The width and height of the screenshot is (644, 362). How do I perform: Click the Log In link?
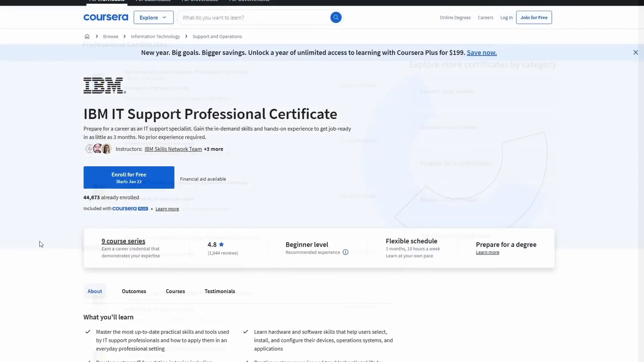pyautogui.click(x=506, y=17)
